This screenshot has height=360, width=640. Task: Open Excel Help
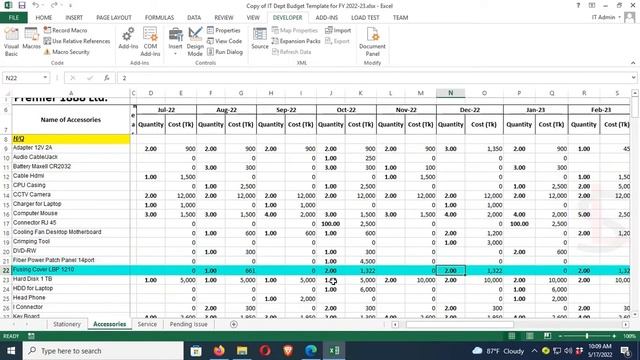pyautogui.click(x=578, y=5)
